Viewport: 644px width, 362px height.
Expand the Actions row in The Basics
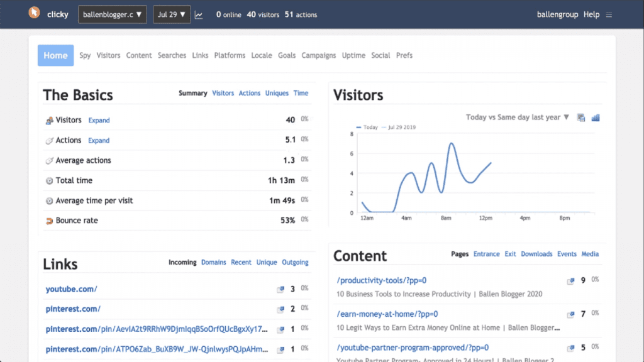point(98,140)
